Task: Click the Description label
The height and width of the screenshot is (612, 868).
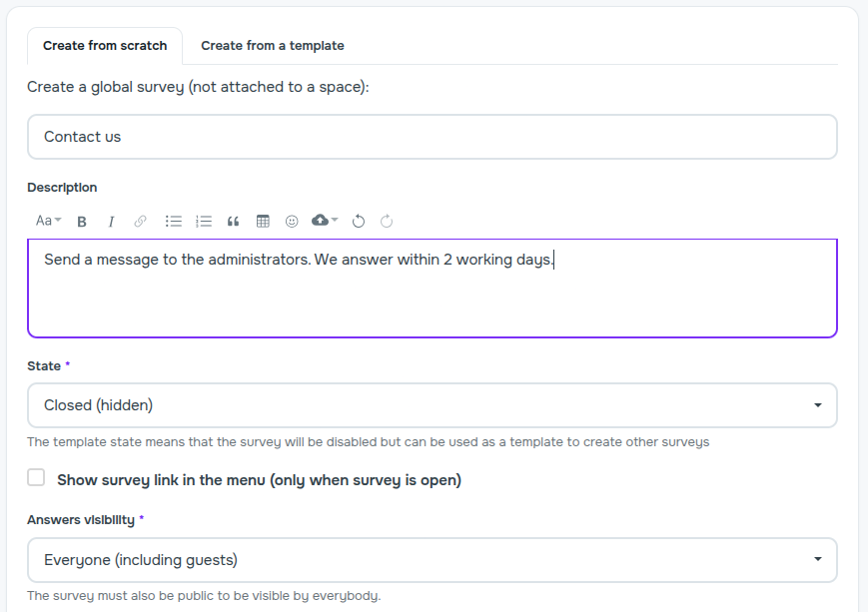Action: 62,188
